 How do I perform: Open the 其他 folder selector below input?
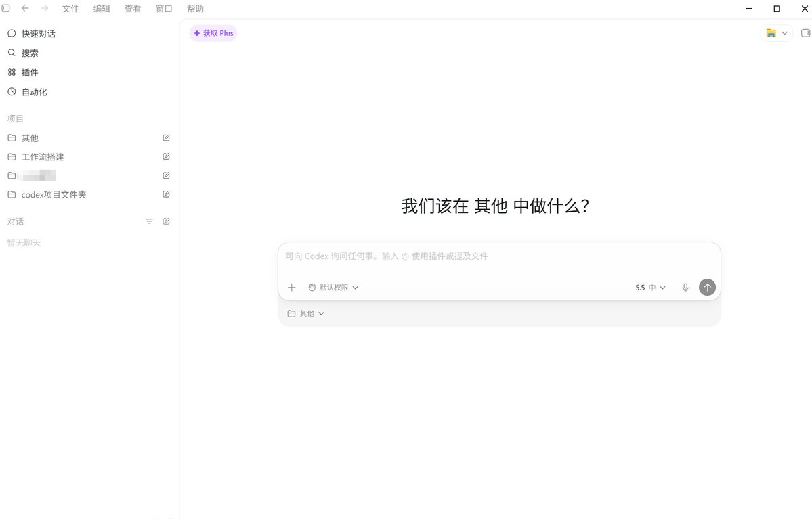[x=306, y=313]
